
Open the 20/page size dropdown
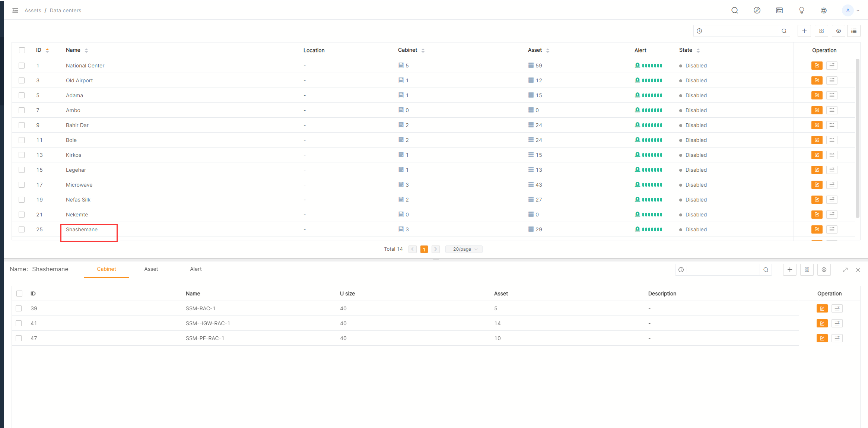click(x=464, y=249)
